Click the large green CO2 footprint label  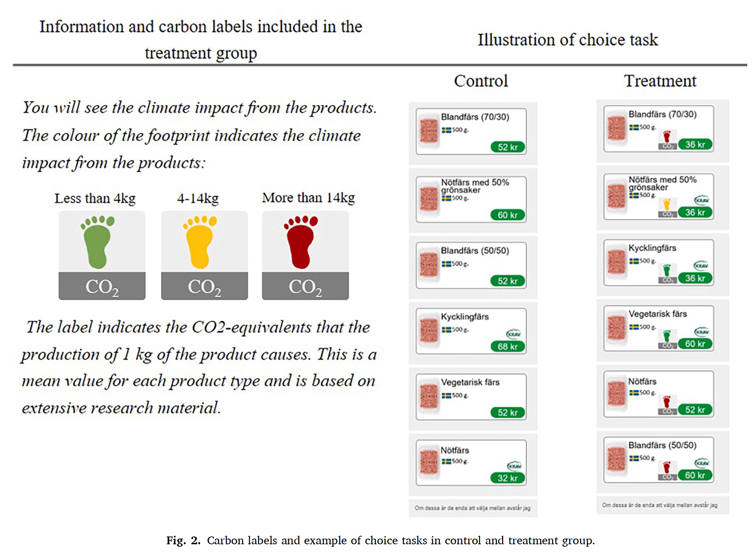pyautogui.click(x=102, y=255)
